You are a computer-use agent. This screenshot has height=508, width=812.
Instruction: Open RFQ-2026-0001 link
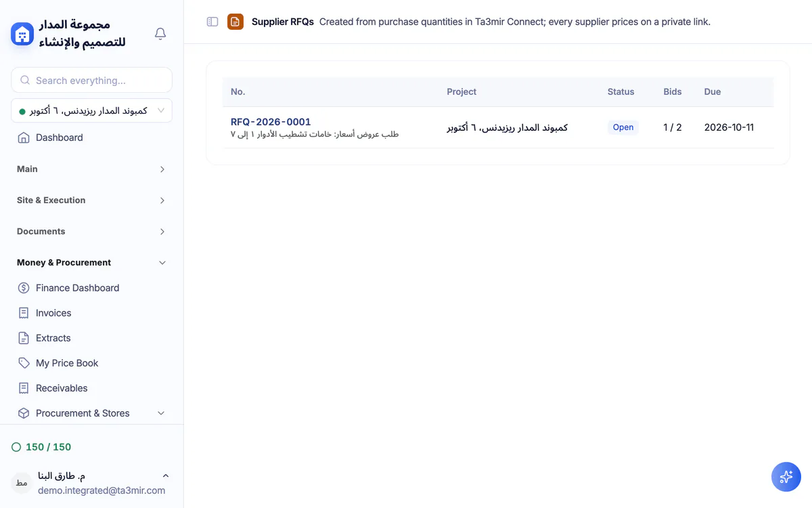[271, 122]
